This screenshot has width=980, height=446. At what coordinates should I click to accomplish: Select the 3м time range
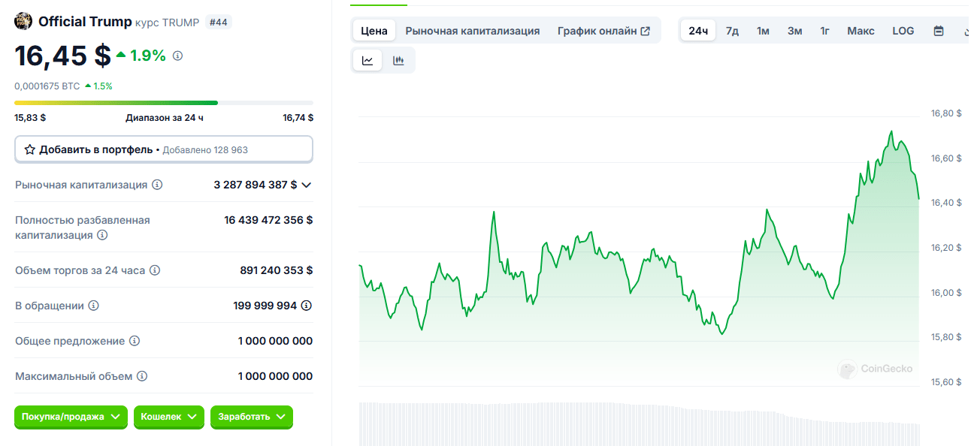[794, 31]
